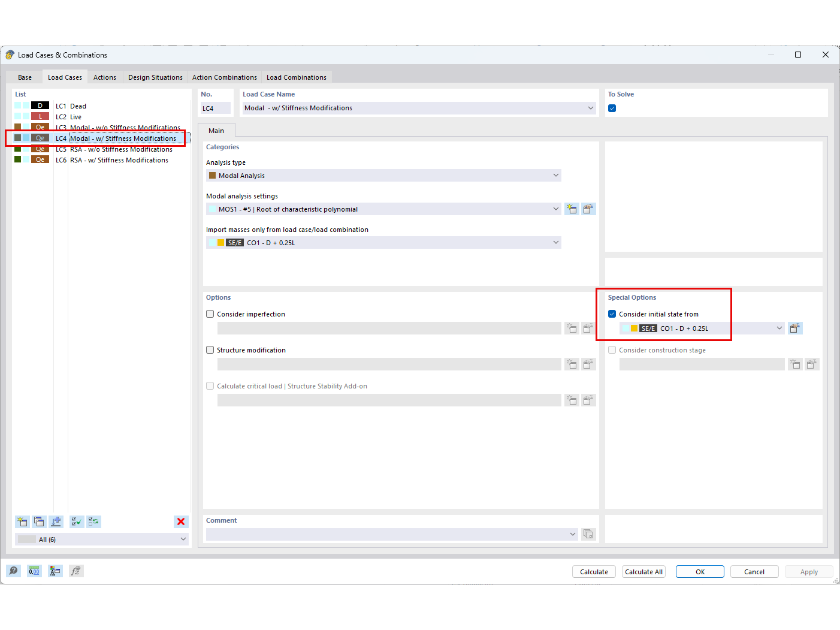Create a new load case
The image size is (840, 630).
(x=22, y=522)
